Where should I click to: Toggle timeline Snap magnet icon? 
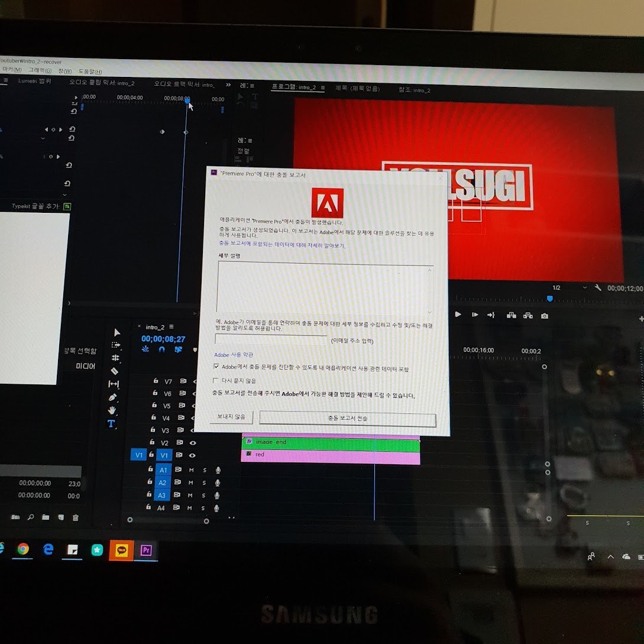pyautogui.click(x=162, y=349)
